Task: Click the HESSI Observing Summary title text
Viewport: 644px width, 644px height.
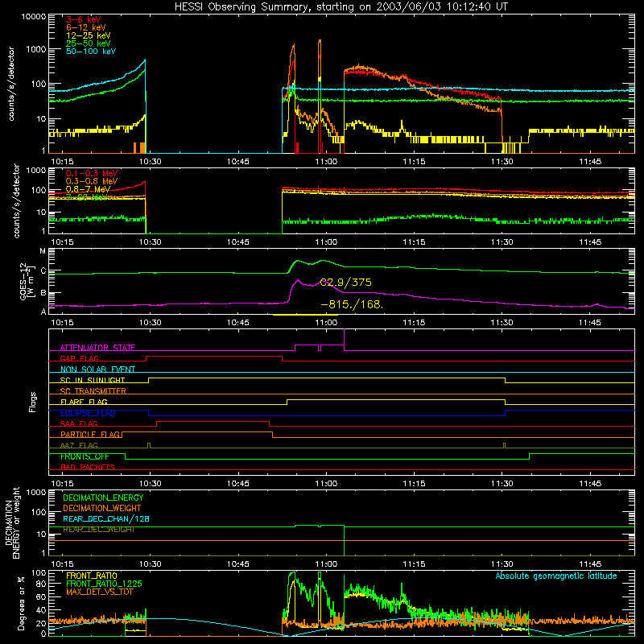Action: [x=341, y=7]
